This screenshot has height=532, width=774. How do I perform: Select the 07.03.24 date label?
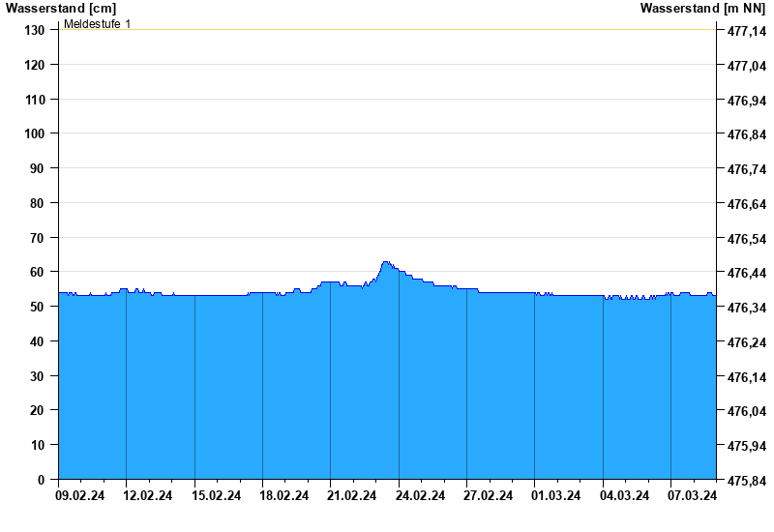pos(694,496)
